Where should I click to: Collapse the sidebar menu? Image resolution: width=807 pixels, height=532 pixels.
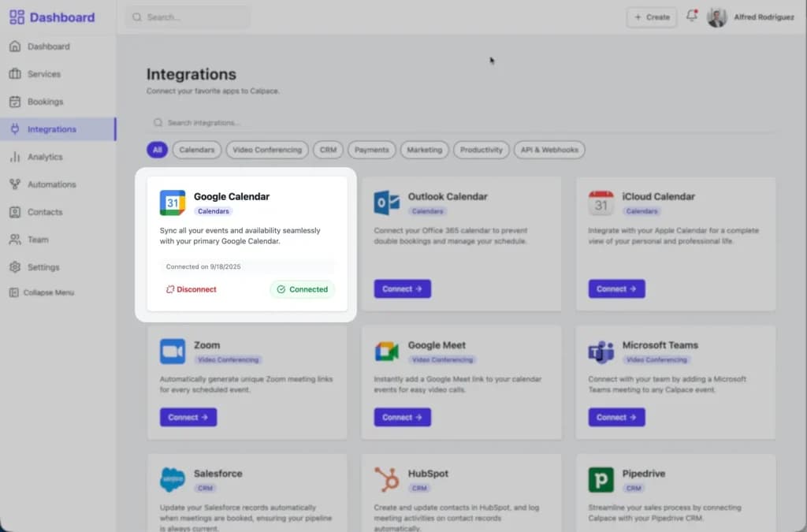tap(43, 292)
